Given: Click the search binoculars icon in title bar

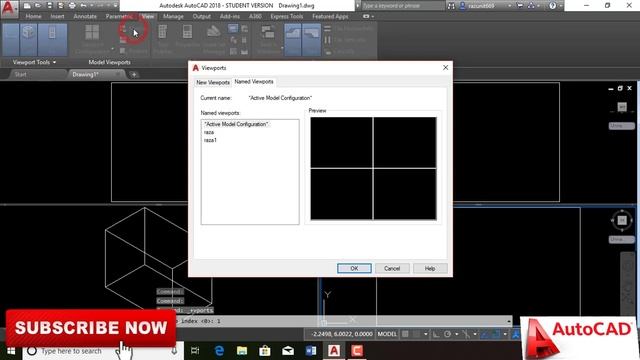Looking at the screenshot, I should (x=451, y=6).
